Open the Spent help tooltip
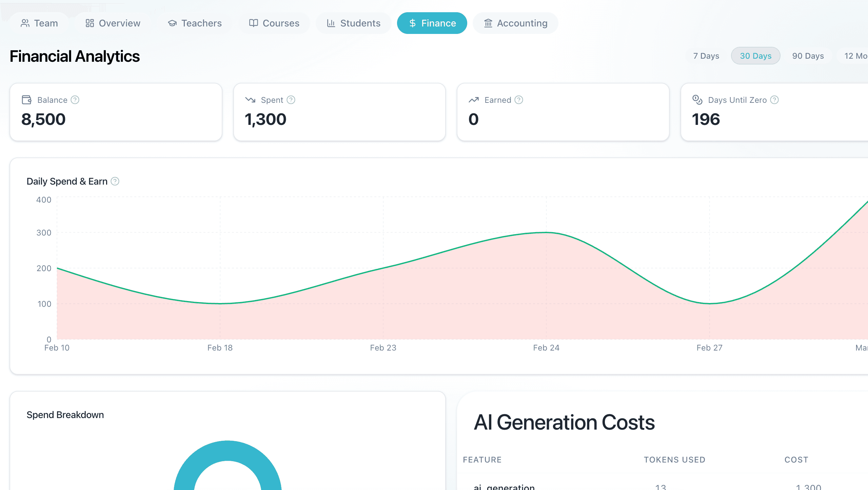Screen dimensions: 868x490 click(x=291, y=100)
